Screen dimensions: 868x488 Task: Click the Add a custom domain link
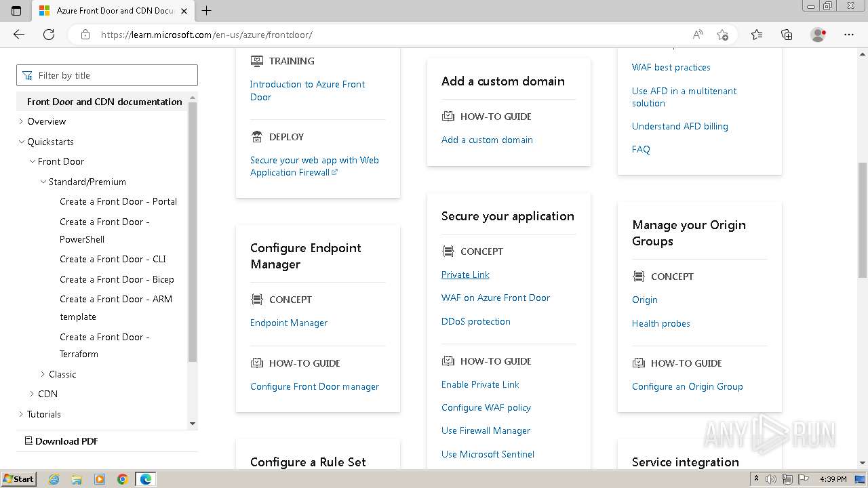(487, 140)
